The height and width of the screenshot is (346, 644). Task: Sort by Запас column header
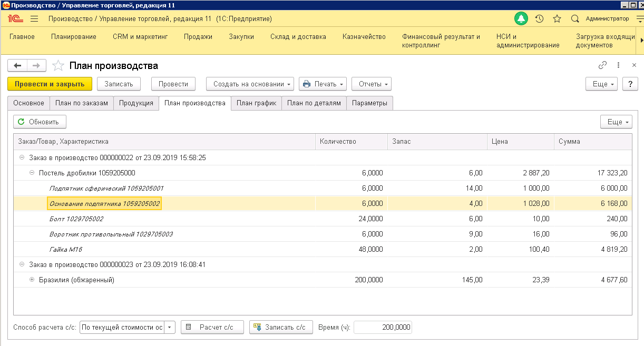click(x=437, y=142)
